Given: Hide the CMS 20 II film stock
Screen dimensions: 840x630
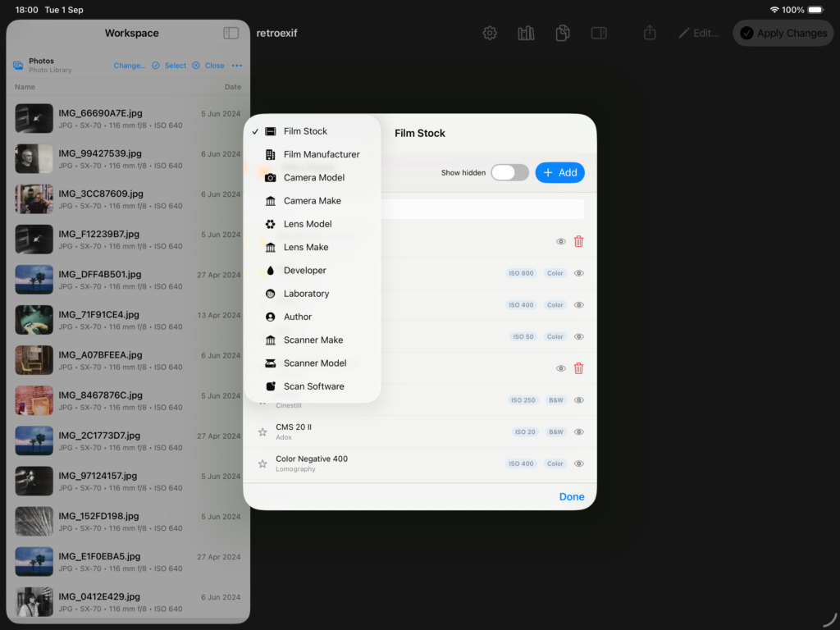Looking at the screenshot, I should tap(579, 431).
